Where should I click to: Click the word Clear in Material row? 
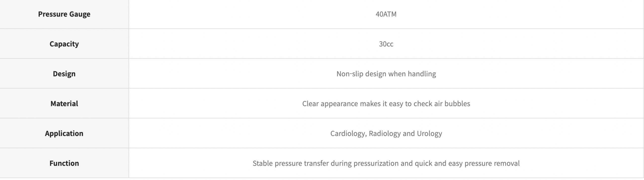pyautogui.click(x=310, y=104)
